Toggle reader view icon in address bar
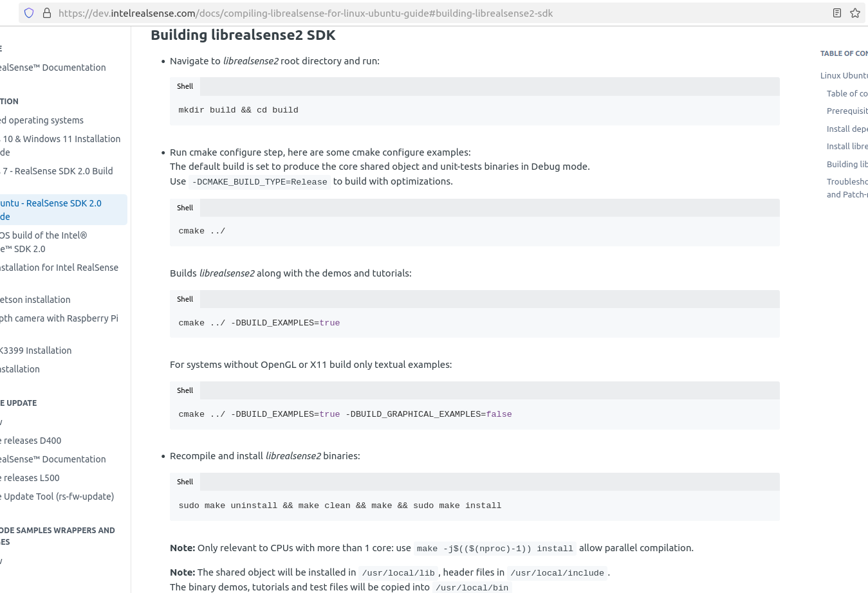Viewport: 868px width, 593px height. [x=837, y=13]
